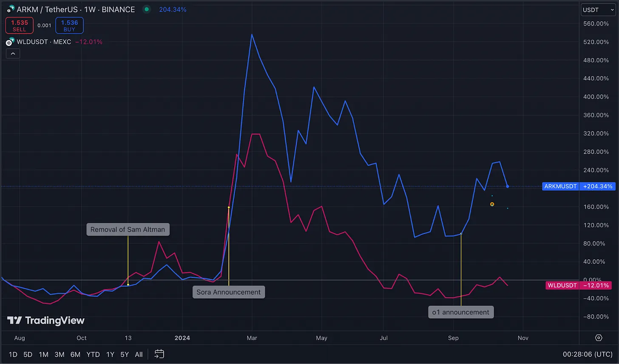Select the 5Y time range

(124, 354)
